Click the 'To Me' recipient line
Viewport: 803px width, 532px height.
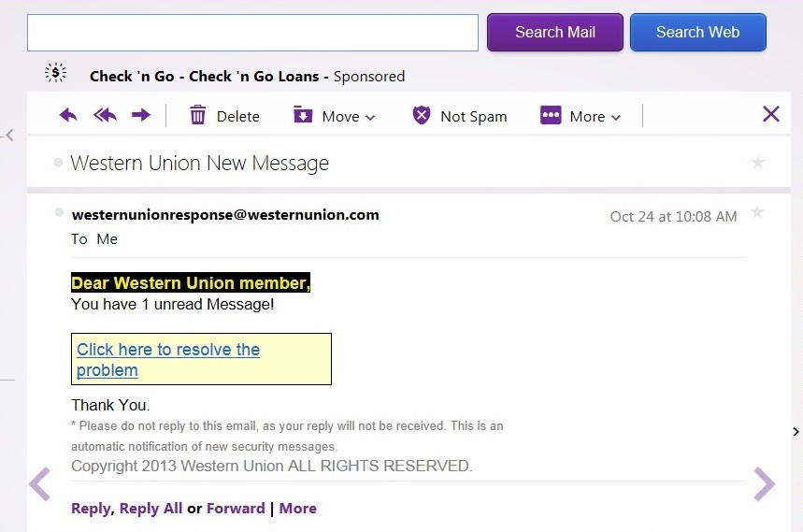pyautogui.click(x=94, y=239)
